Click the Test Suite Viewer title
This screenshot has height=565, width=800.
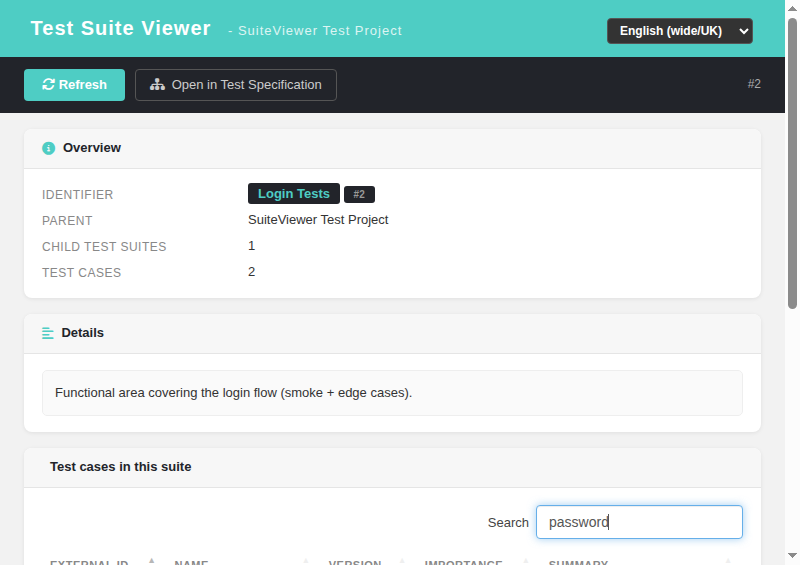pyautogui.click(x=120, y=28)
